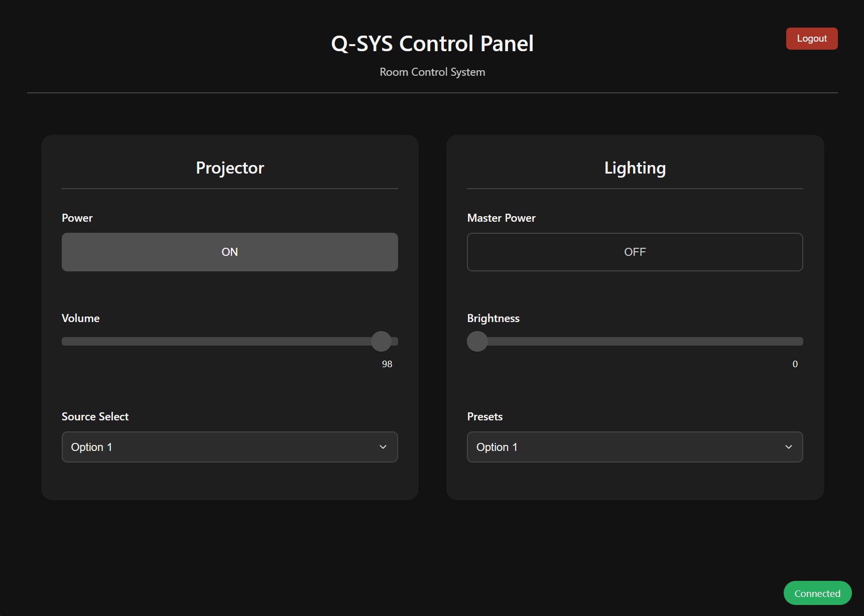Click the Projector panel heading

tap(229, 168)
